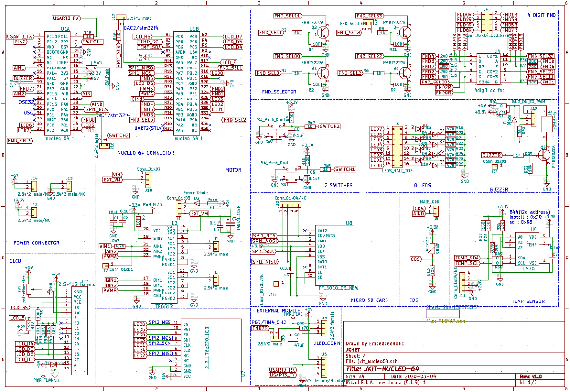Select the LM75 temperature sensor U5
Screen dimensions: 570x392
click(528, 249)
